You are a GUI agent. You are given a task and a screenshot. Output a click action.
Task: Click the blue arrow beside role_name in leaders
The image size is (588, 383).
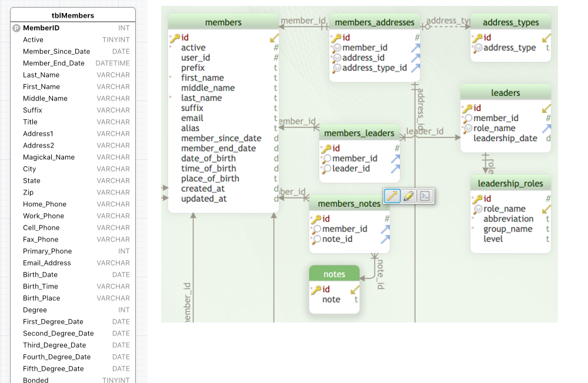pyautogui.click(x=546, y=129)
